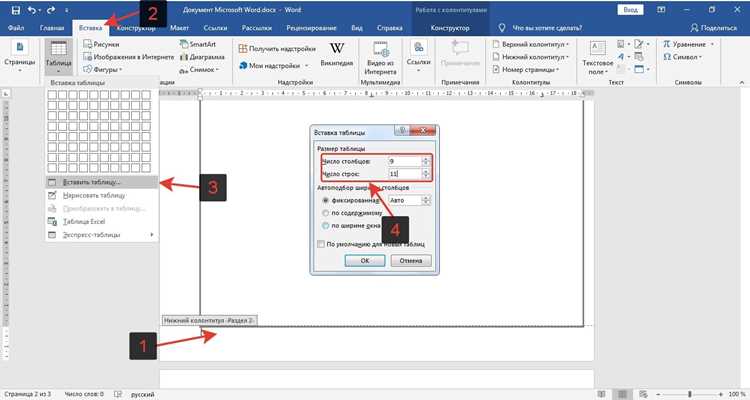
Task: Insert WordArt with the blue A icon
Action: coord(621,57)
